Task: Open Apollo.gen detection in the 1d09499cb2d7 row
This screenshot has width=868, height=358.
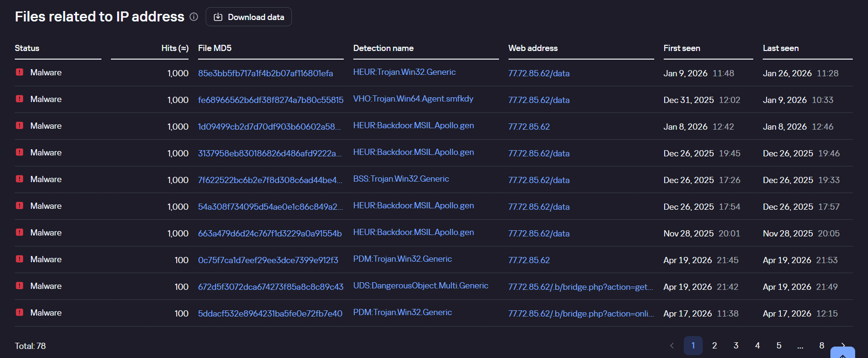Action: (413, 125)
